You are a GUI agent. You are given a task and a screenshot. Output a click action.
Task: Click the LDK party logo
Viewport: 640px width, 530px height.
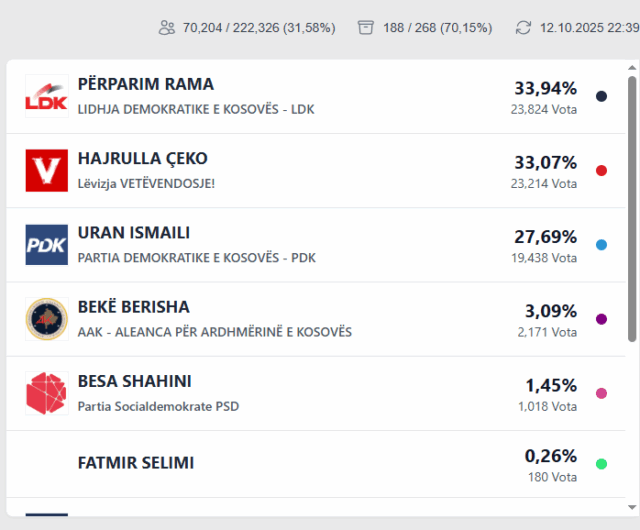point(46,96)
